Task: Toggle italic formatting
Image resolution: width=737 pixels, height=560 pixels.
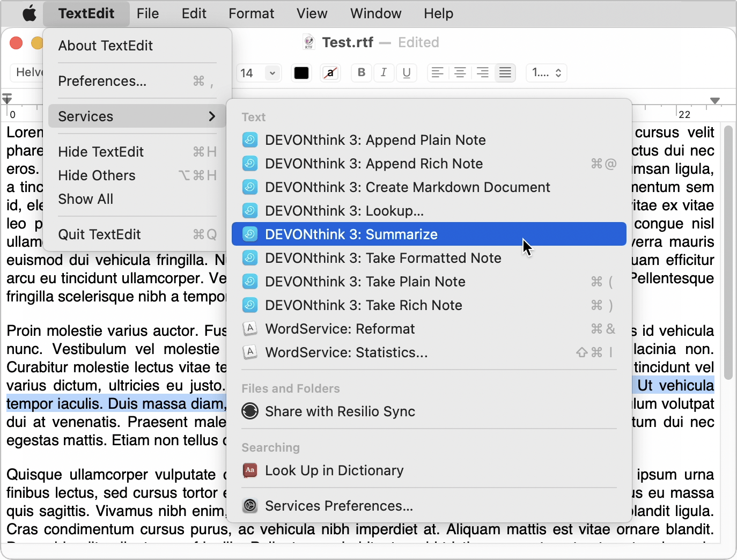Action: (384, 72)
